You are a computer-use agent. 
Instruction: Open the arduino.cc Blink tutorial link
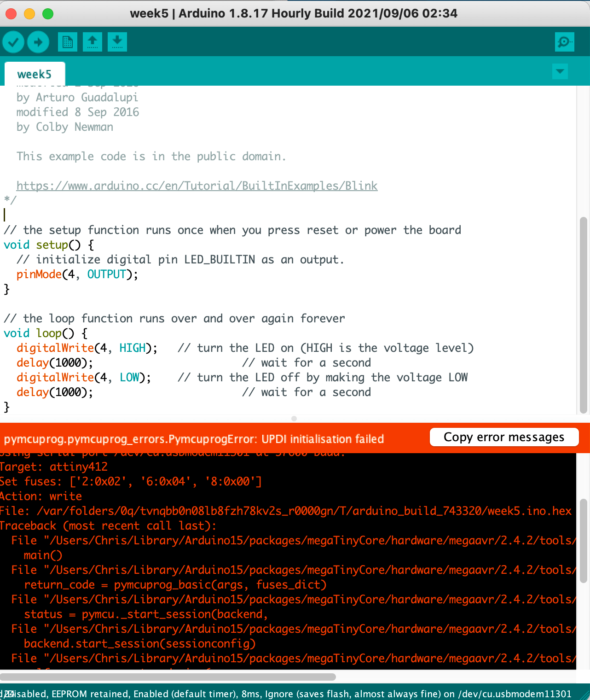197,186
